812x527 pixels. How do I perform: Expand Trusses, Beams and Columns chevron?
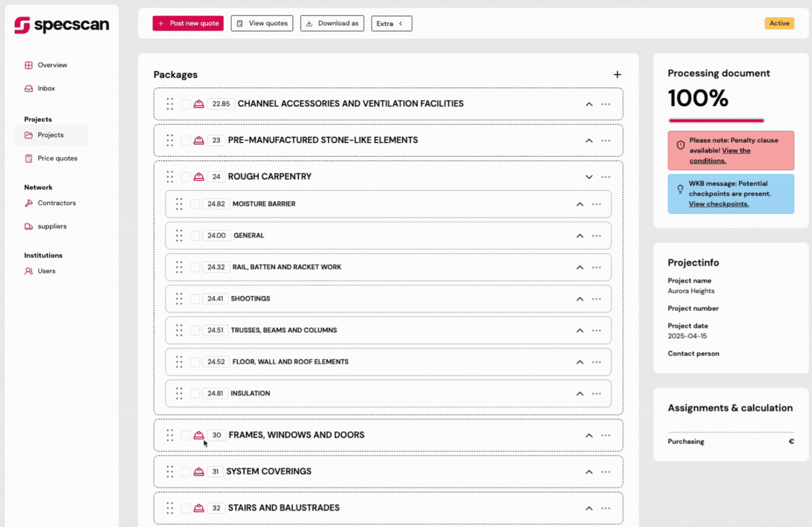tap(580, 331)
